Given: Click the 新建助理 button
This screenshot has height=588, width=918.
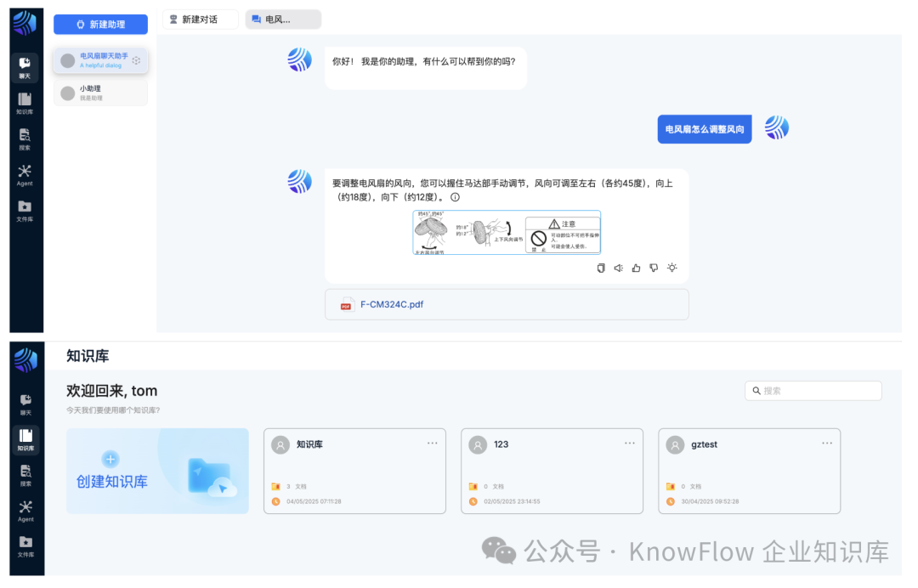Looking at the screenshot, I should [x=100, y=24].
